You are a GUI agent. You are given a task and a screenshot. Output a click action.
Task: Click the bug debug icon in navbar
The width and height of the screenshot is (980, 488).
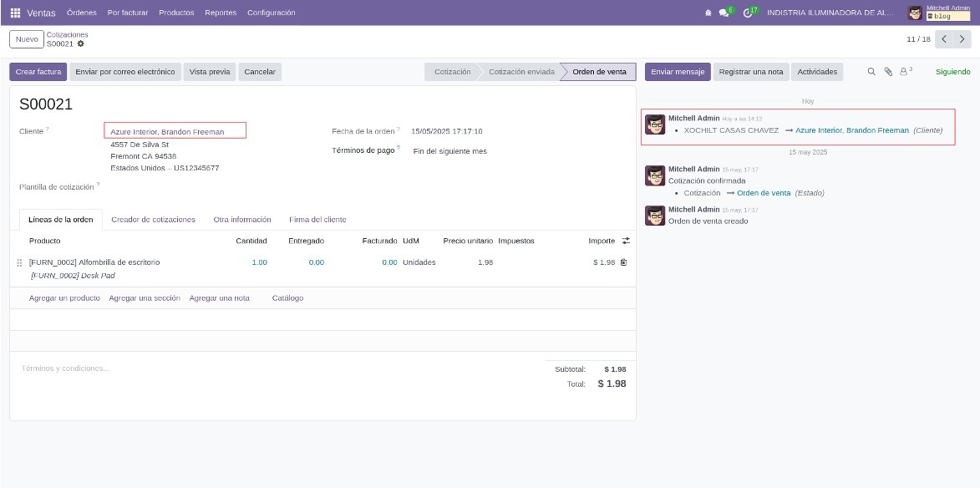pos(708,13)
